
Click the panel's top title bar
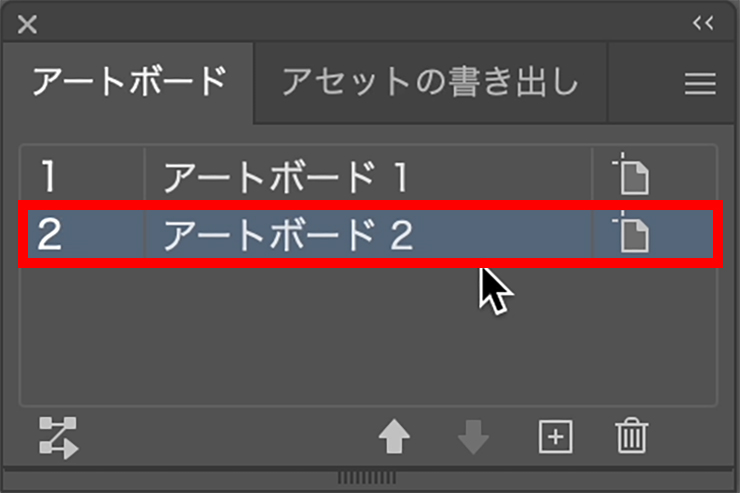point(368,23)
